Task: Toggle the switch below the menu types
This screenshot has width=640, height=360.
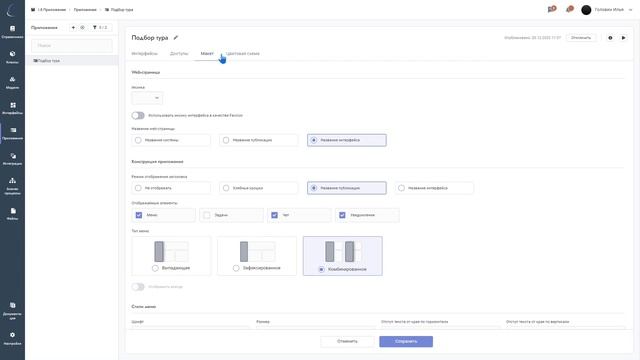Action: [x=138, y=287]
